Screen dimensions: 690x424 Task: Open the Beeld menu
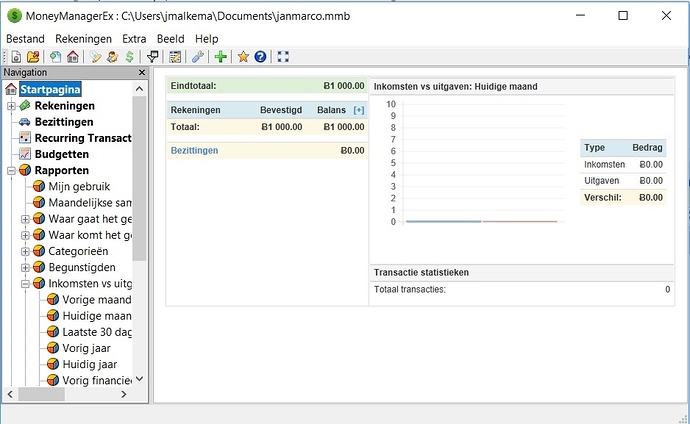[x=171, y=39]
